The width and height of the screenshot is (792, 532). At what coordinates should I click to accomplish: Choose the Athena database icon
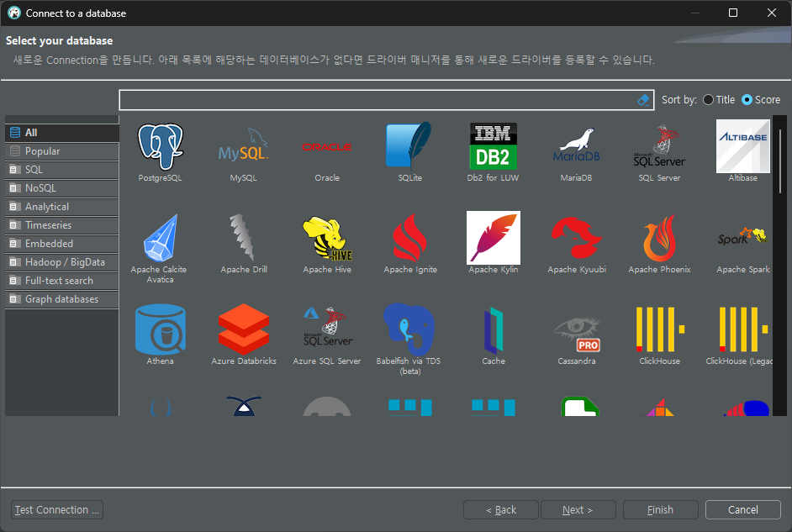point(160,329)
